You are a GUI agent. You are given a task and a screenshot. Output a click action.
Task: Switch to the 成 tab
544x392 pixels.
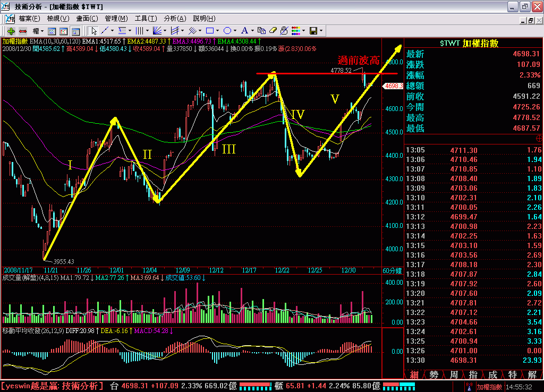click(492, 374)
